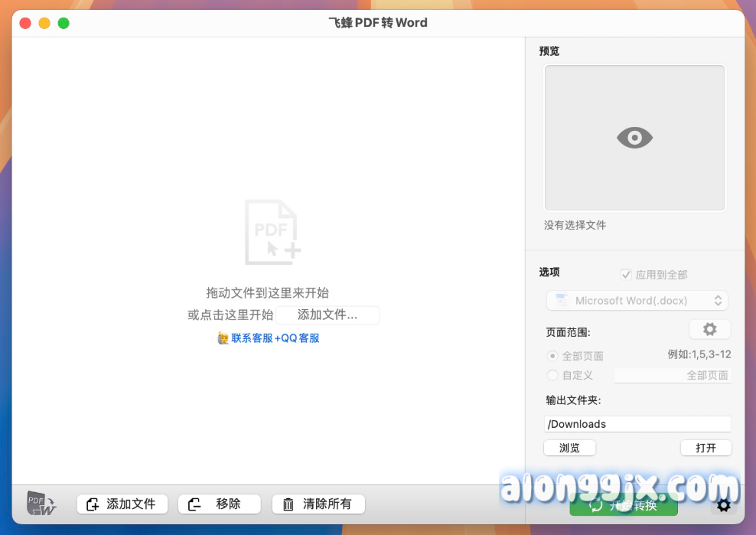Click the /Downloads output folder field
Viewport: 756px width, 535px height.
click(x=637, y=424)
